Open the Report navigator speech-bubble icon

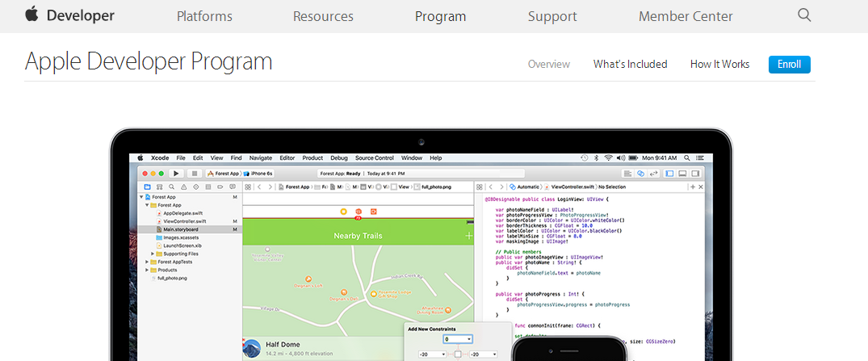[x=233, y=187]
